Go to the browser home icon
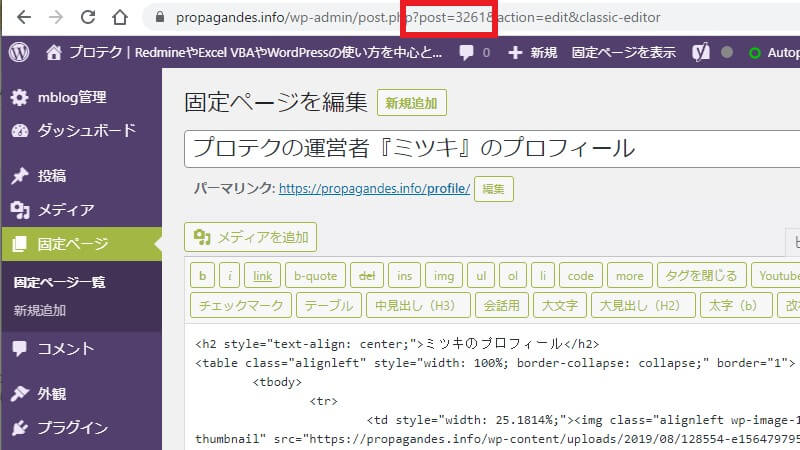Screen dimensions: 800x450 (x=120, y=18)
